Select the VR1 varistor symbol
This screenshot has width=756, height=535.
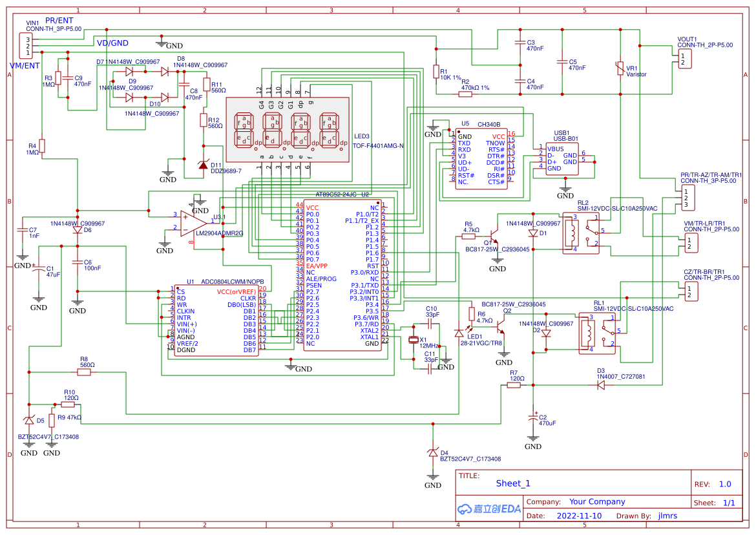coord(620,68)
